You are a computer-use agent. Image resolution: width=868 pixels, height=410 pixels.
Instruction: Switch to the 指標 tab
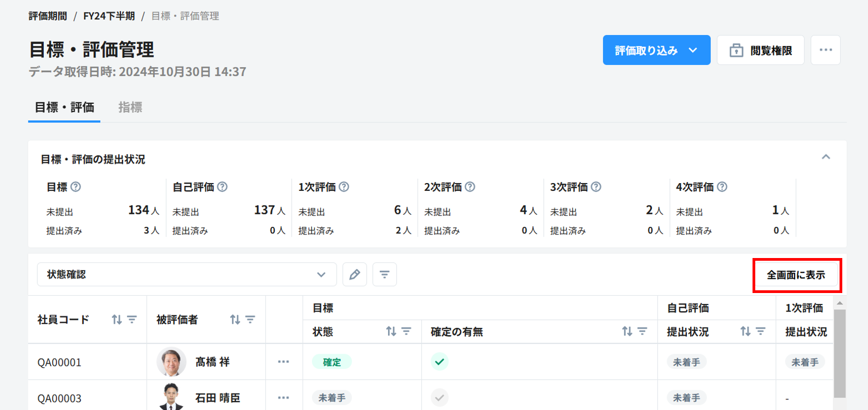pyautogui.click(x=130, y=107)
